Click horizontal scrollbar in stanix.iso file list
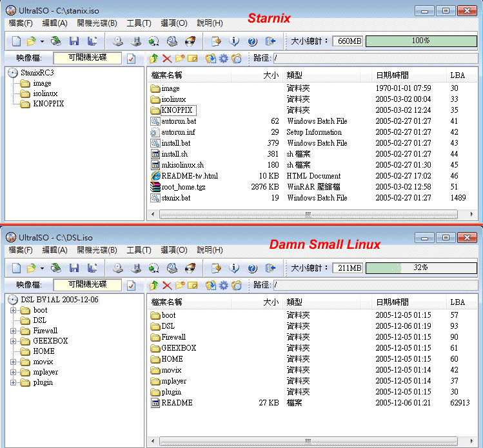The width and height of the screenshot is (483, 448). point(308,214)
